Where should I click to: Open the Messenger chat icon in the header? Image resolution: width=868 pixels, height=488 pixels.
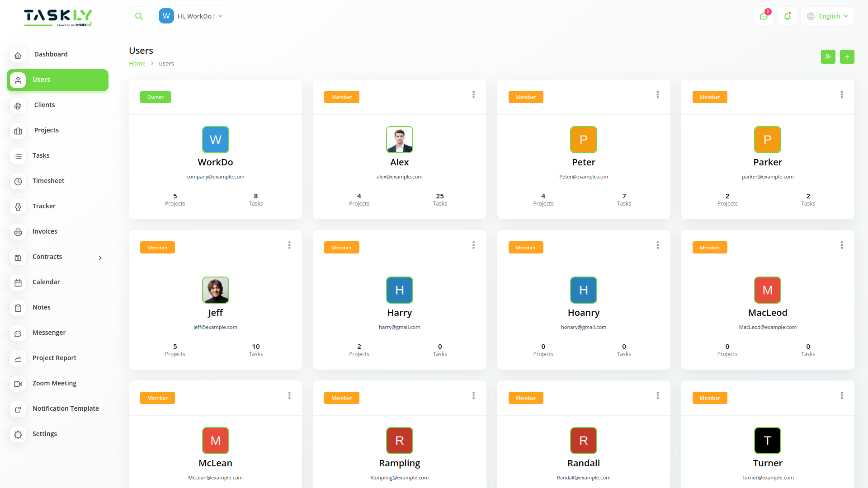[764, 16]
